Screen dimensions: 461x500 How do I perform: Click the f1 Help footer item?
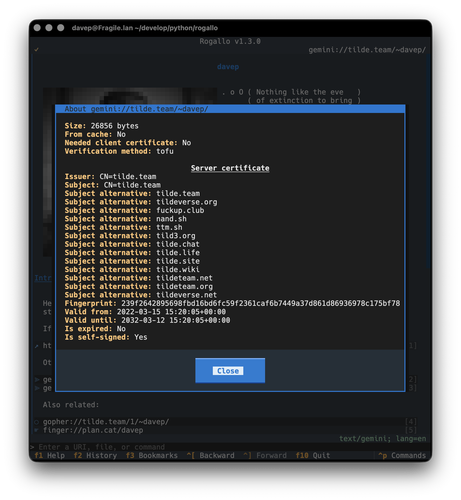[50, 455]
